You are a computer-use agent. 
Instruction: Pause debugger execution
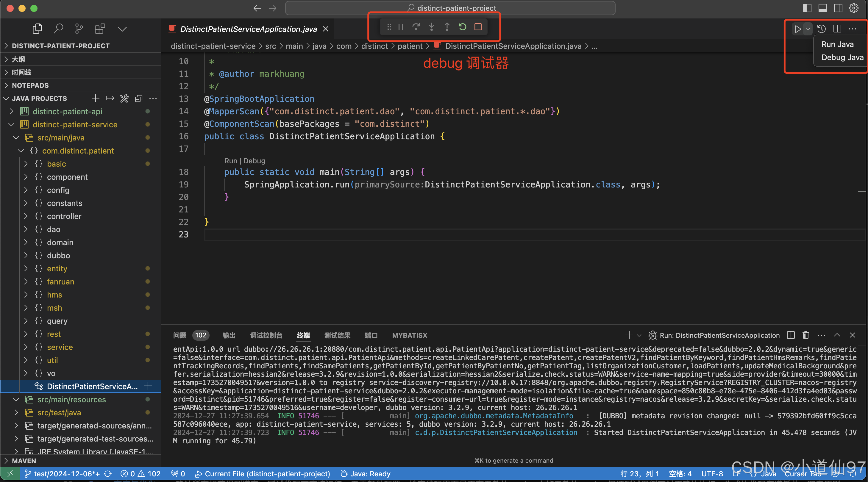[x=401, y=27]
